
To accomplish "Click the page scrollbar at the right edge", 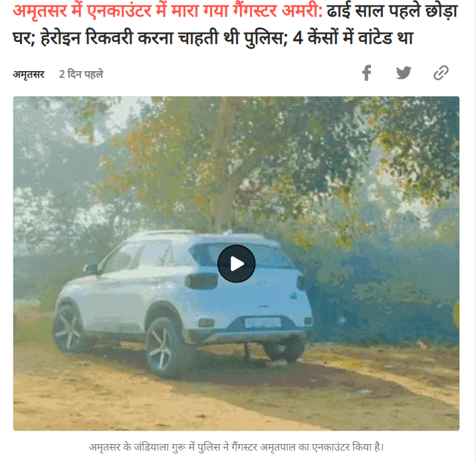I will pos(474,231).
